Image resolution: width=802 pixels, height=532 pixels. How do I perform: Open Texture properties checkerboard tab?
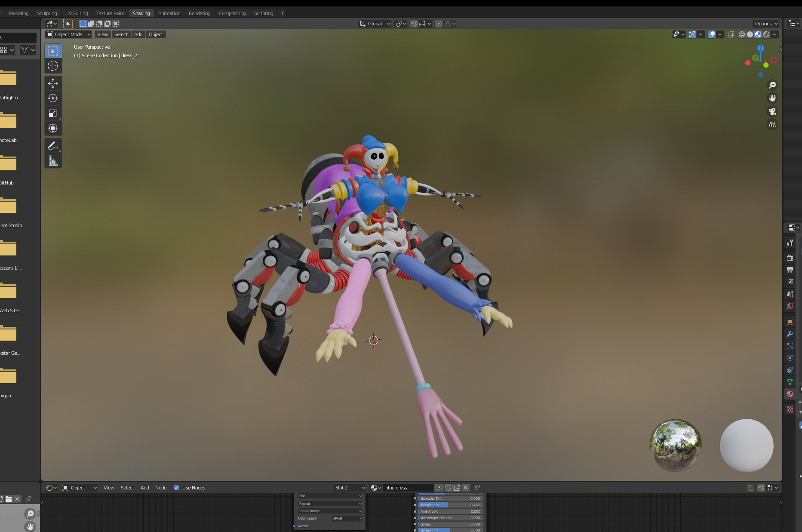pyautogui.click(x=790, y=409)
